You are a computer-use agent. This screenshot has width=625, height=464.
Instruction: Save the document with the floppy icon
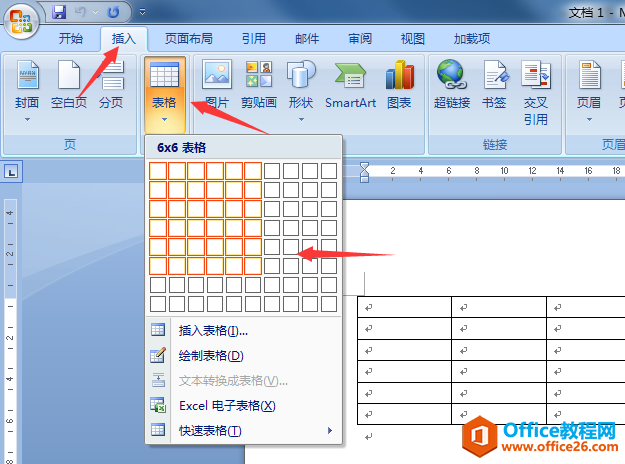59,12
